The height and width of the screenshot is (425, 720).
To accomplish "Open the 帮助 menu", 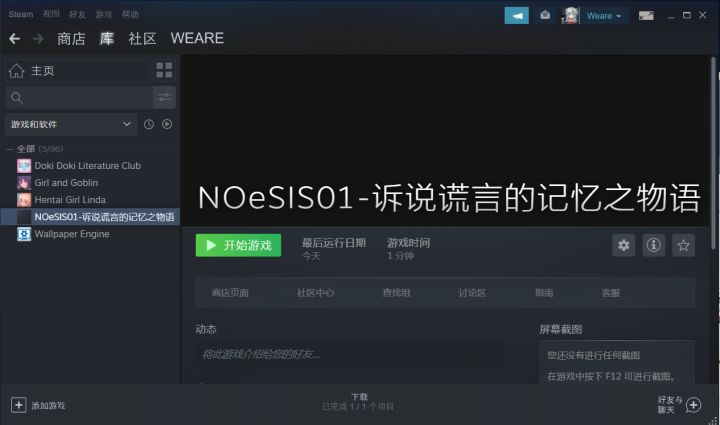I will [x=130, y=14].
